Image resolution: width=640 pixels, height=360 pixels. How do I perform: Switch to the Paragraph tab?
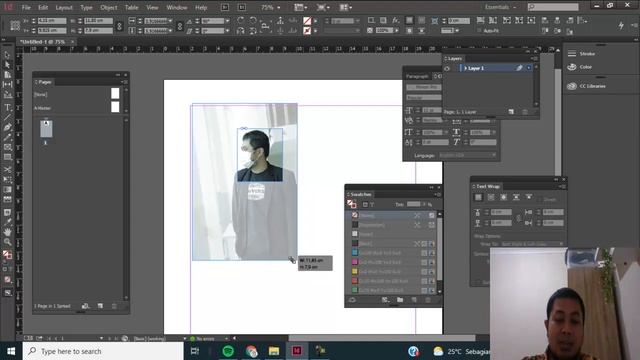point(417,76)
